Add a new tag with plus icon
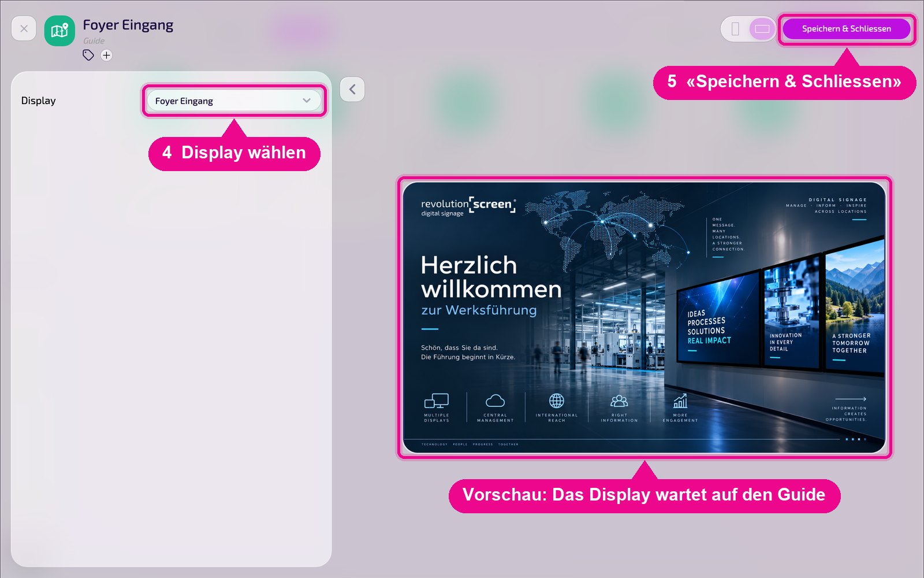This screenshot has height=578, width=924. [x=106, y=55]
